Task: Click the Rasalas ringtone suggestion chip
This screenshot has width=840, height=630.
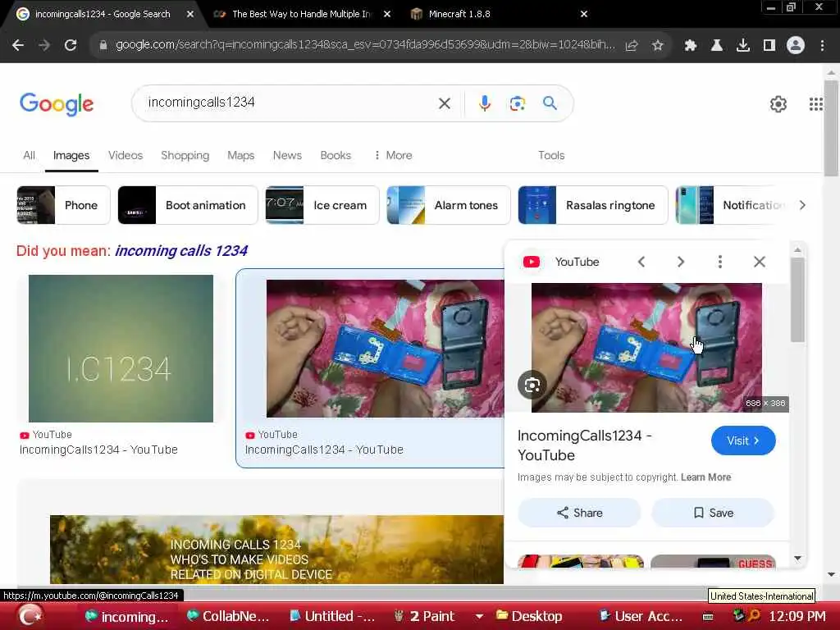Action: (x=593, y=205)
